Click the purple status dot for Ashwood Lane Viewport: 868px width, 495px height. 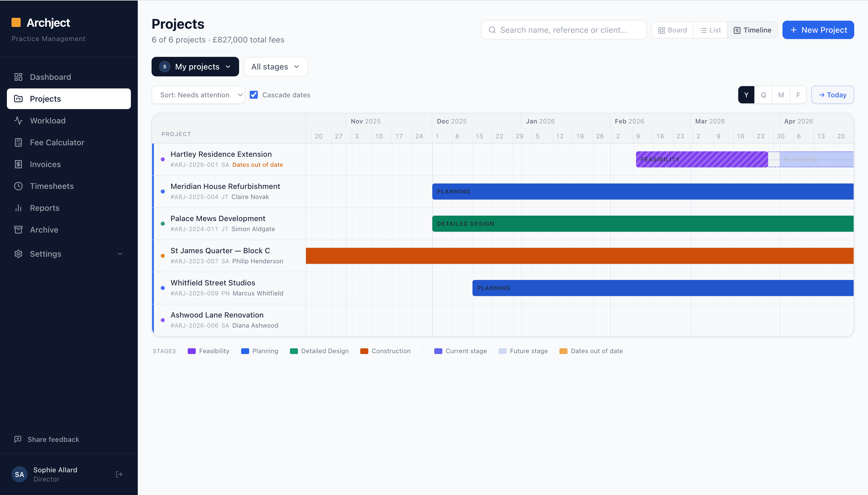pos(163,320)
